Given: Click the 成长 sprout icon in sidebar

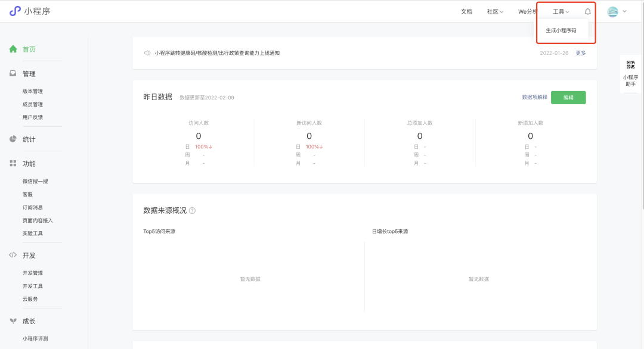Looking at the screenshot, I should (x=13, y=321).
